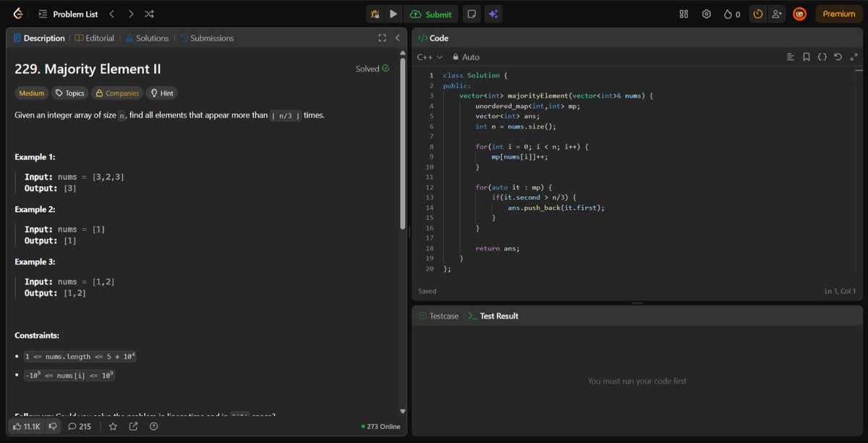Image resolution: width=868 pixels, height=443 pixels.
Task: Go to the previous problem arrow
Action: [x=111, y=14]
